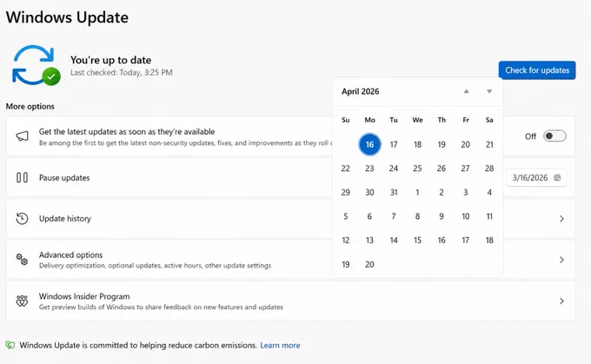This screenshot has height=364, width=591.
Task: Click the Check for updates button
Action: point(537,70)
